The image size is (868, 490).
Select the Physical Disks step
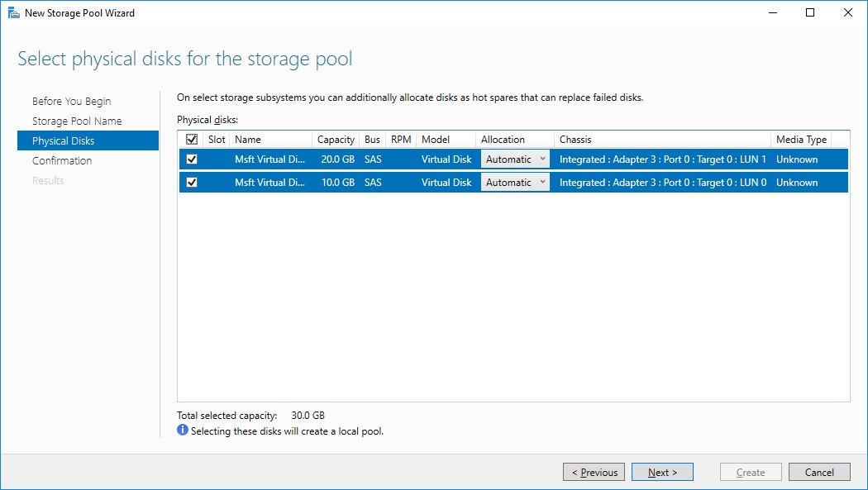[x=67, y=140]
